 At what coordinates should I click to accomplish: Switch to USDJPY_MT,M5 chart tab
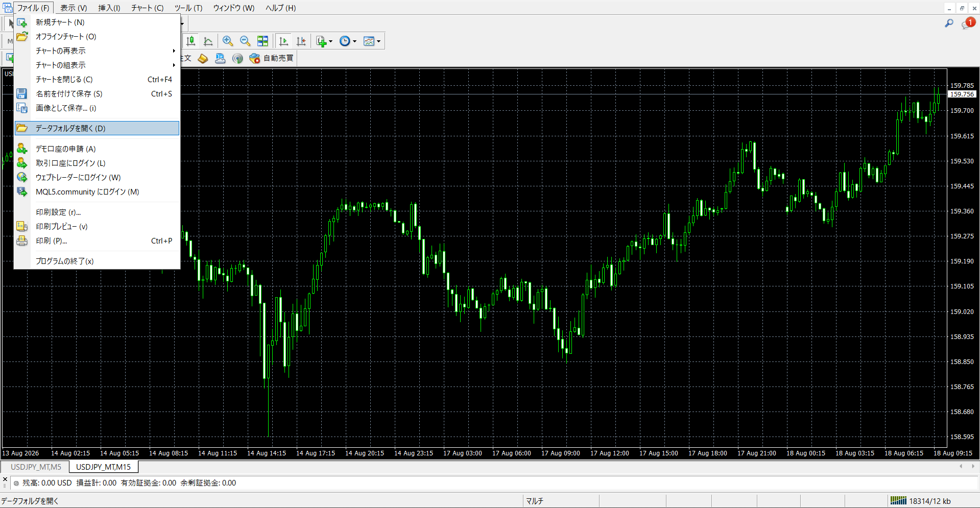tap(36, 467)
